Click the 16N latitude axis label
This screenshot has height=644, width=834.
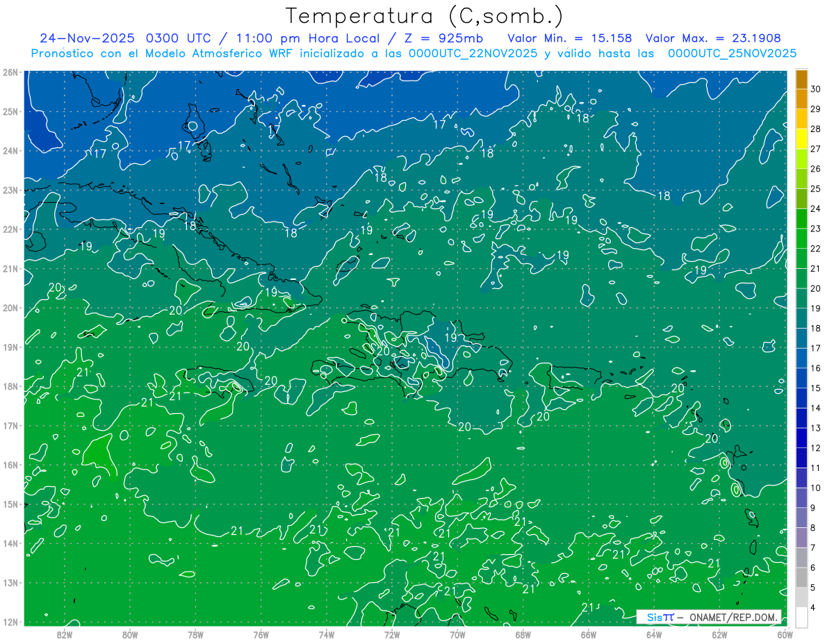(x=10, y=465)
